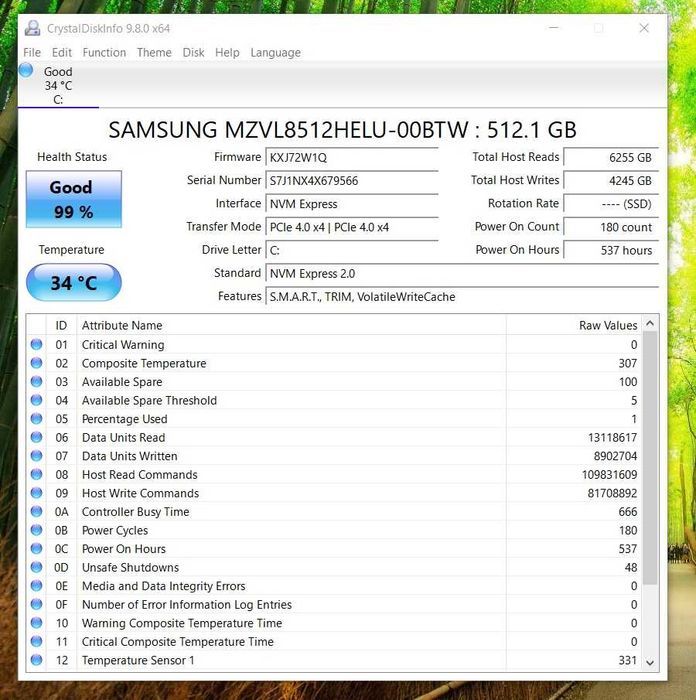Close the CrystalDiskInfo window
This screenshot has width=696, height=700.
[x=644, y=28]
